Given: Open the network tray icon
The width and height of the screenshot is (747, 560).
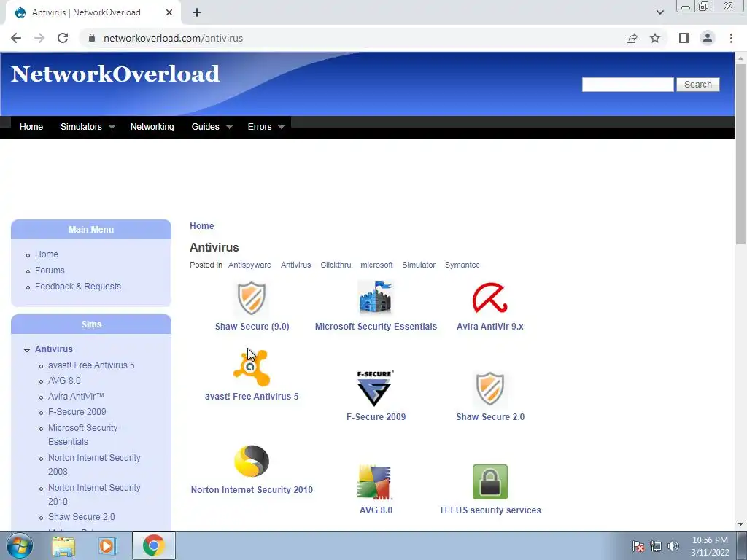Looking at the screenshot, I should (656, 546).
